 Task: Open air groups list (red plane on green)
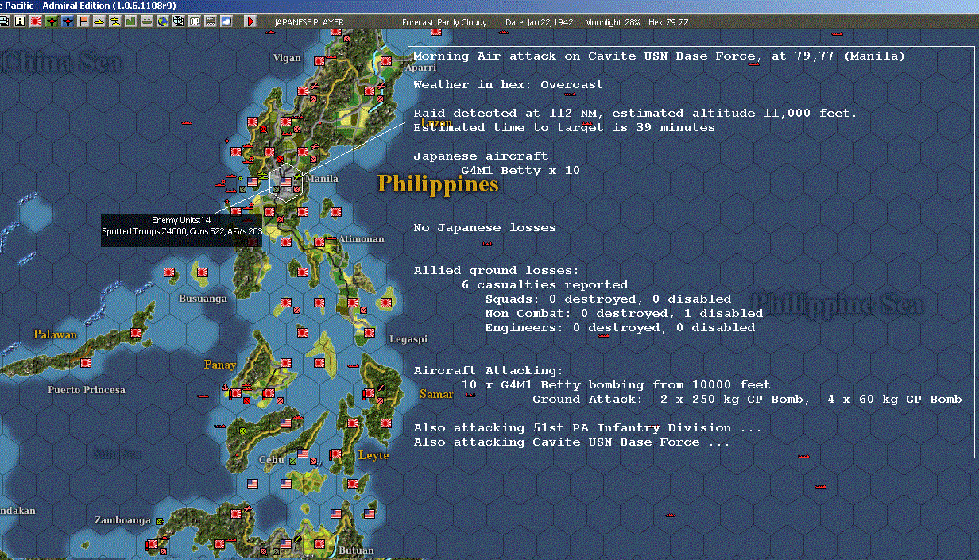click(x=52, y=21)
